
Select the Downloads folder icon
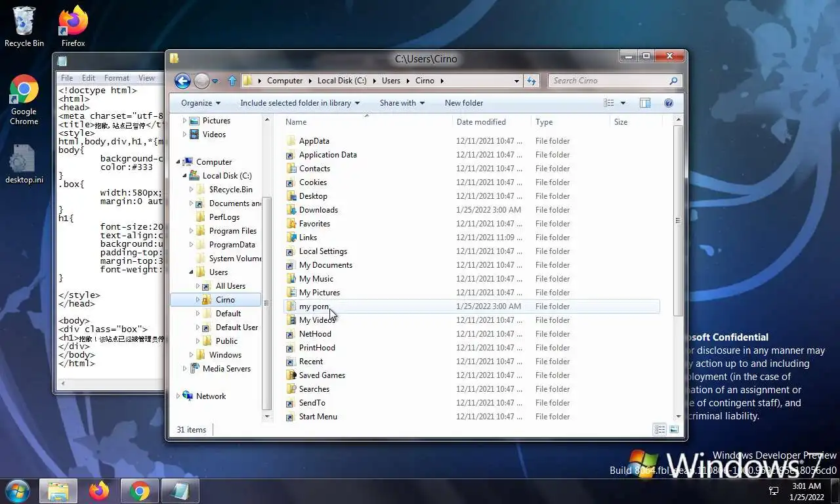pos(291,210)
